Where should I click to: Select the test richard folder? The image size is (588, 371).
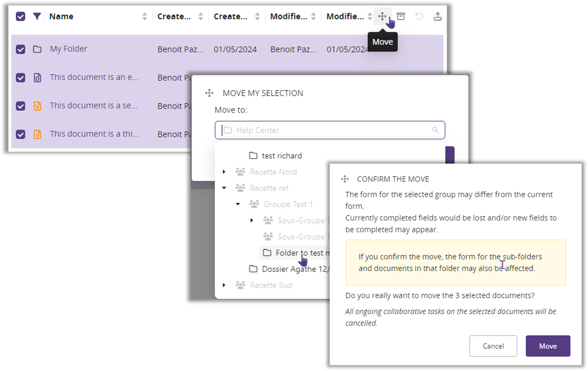[x=281, y=156]
